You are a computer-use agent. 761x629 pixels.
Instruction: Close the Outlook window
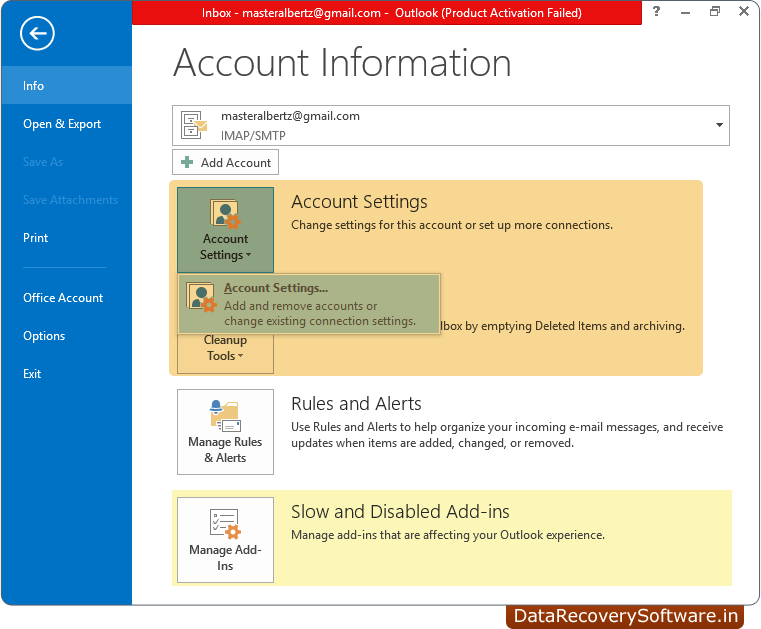coord(744,11)
